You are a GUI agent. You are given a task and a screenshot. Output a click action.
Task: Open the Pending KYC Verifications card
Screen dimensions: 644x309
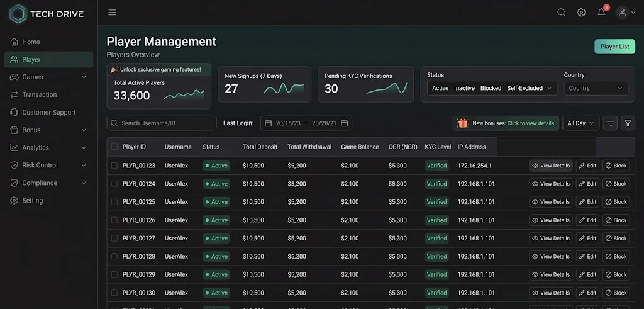(365, 84)
